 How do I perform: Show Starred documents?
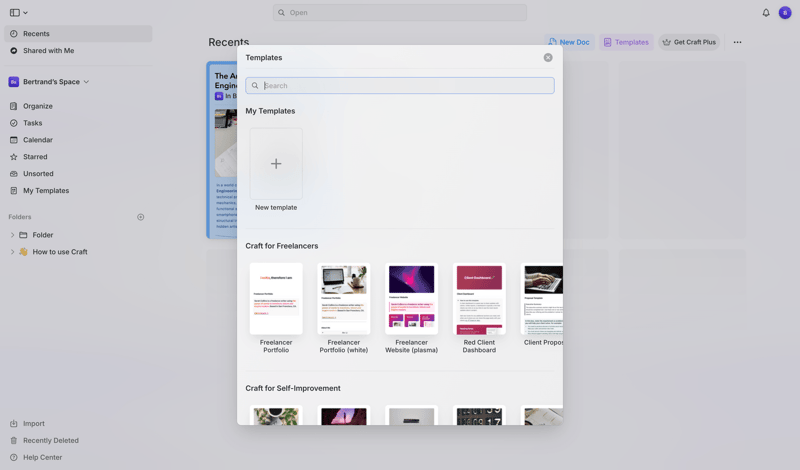coord(35,157)
